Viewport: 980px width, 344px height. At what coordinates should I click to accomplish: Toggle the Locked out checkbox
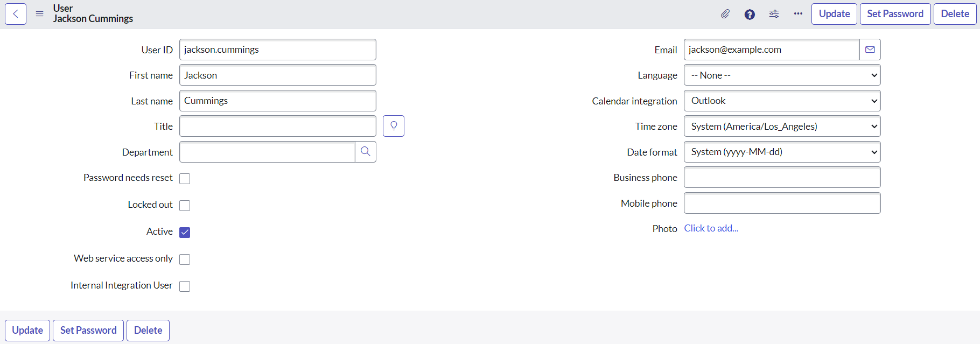point(185,206)
